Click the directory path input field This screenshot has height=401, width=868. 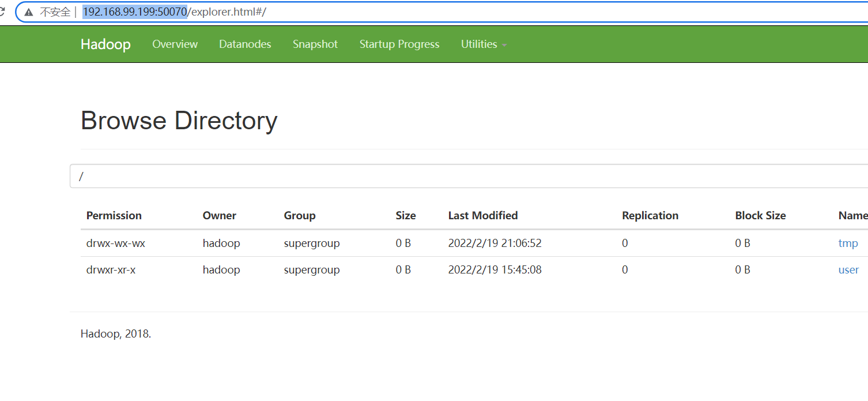(x=469, y=176)
